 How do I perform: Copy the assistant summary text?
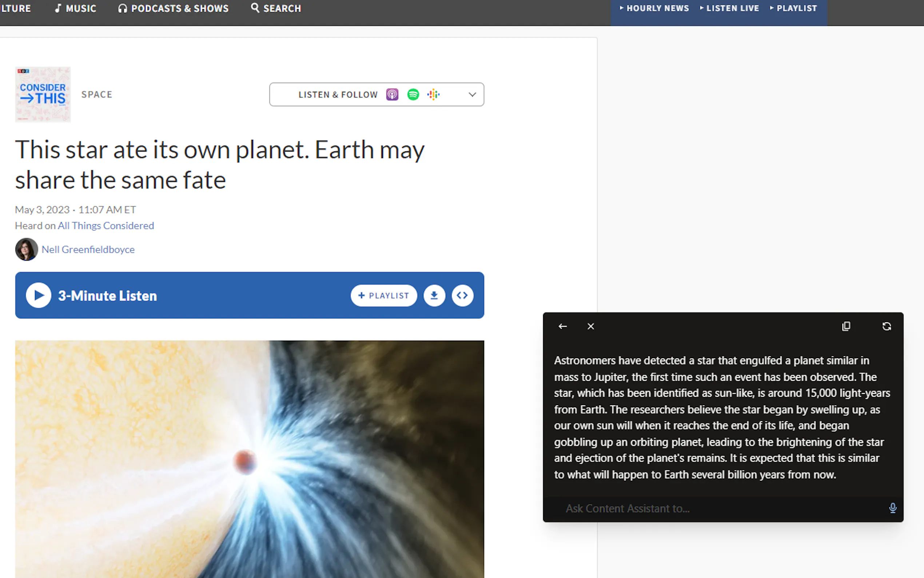tap(846, 326)
